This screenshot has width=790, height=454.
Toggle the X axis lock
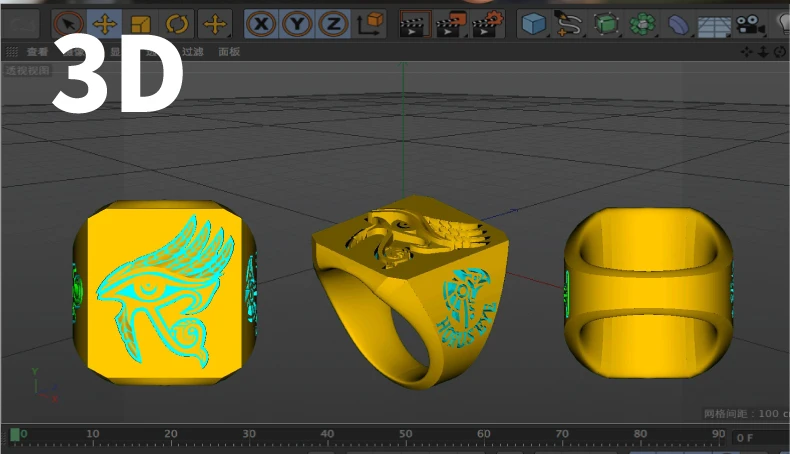click(261, 24)
